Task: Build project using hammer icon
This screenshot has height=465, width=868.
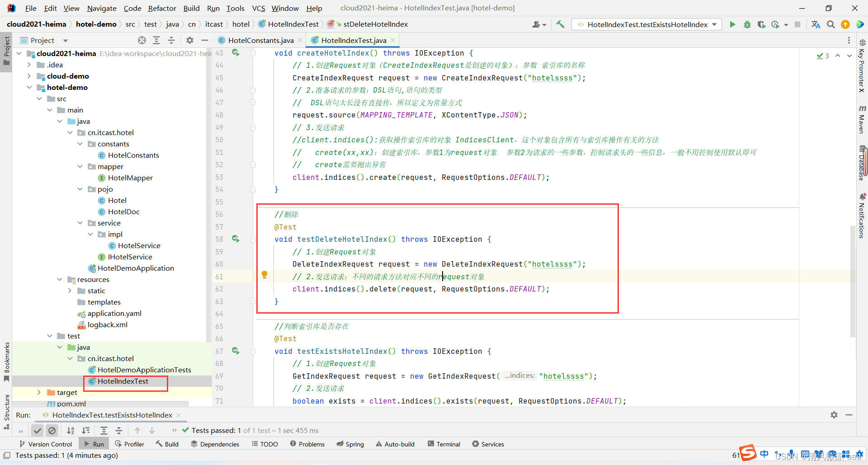Action: click(x=560, y=24)
